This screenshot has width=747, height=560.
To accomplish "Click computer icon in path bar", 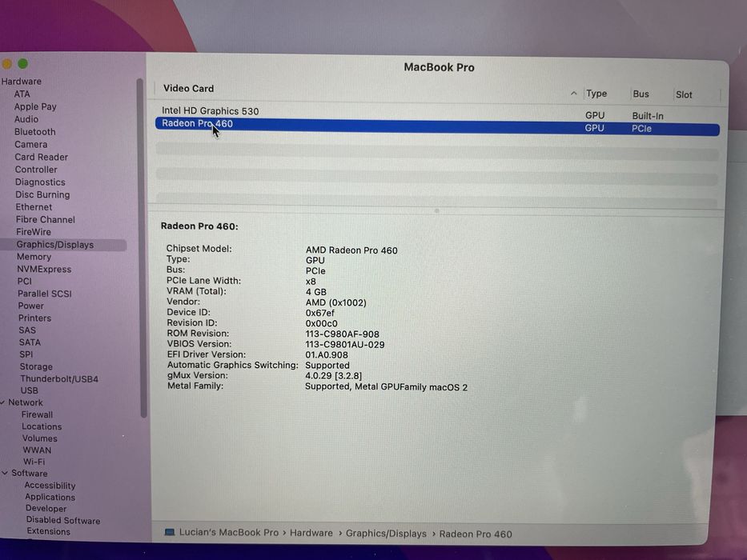I will (169, 532).
